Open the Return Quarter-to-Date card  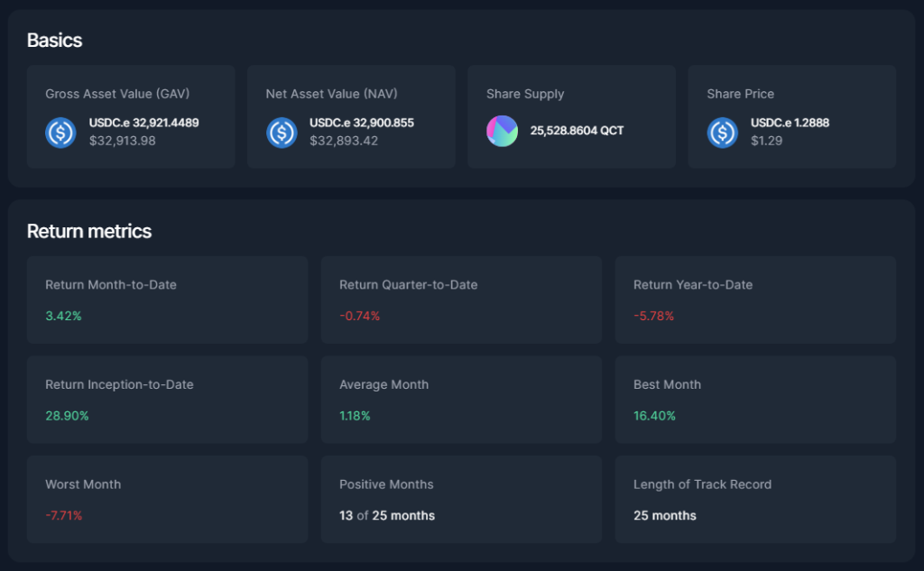tap(461, 299)
